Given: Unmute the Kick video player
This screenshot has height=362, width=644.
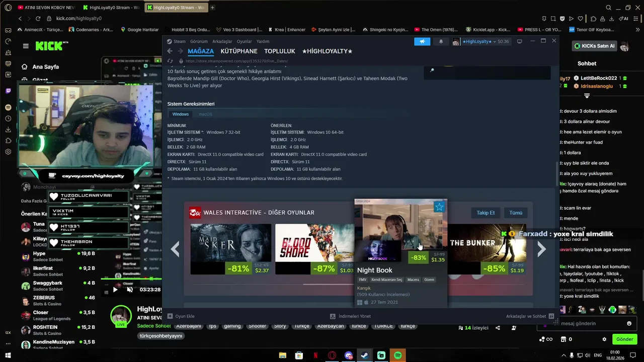Looking at the screenshot, I should click(130, 289).
